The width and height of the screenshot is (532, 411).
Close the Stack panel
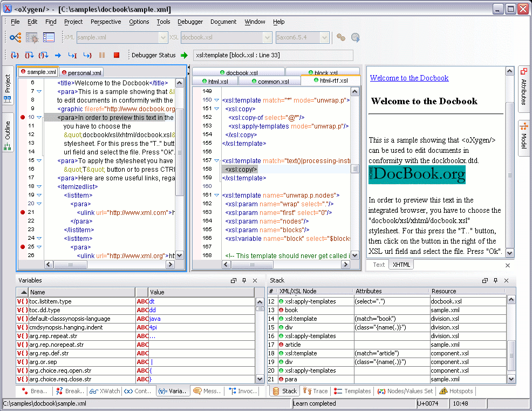click(x=507, y=280)
